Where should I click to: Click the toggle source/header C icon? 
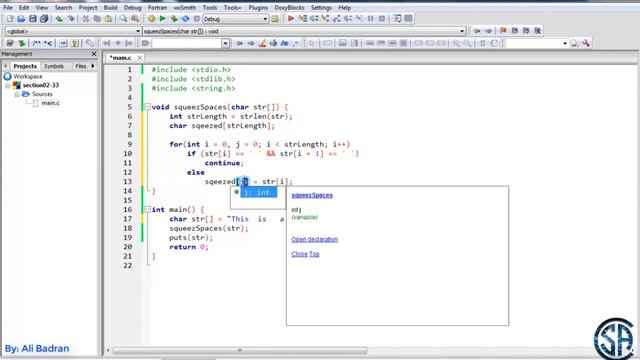[x=494, y=43]
